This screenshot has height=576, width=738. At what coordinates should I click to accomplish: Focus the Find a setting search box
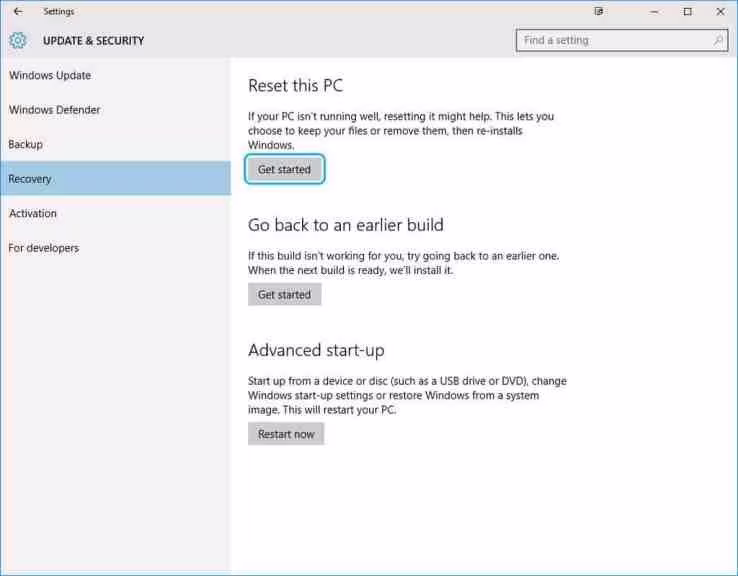622,40
